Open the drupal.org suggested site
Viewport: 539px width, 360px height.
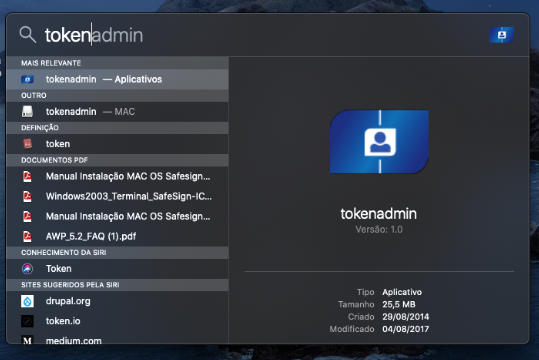[x=117, y=301]
